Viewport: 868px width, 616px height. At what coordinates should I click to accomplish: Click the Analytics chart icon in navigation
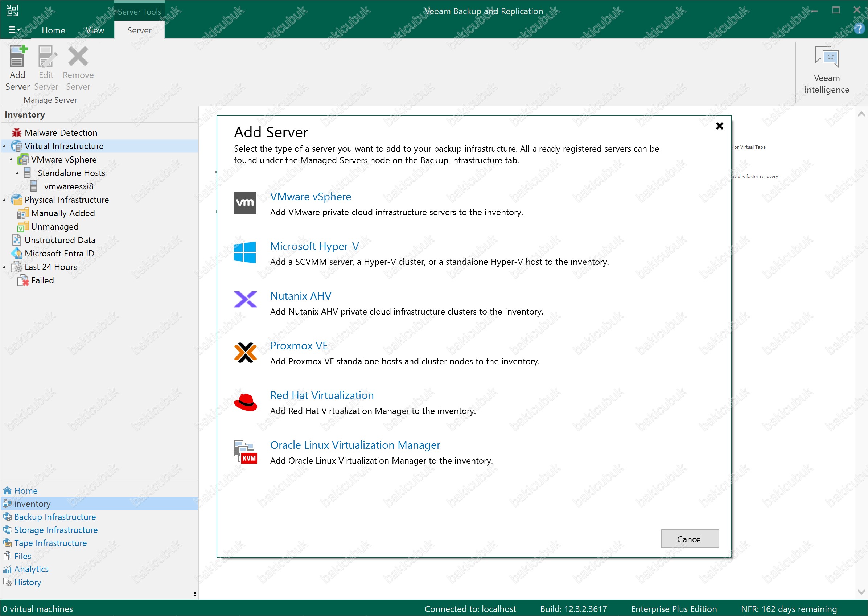[7, 569]
